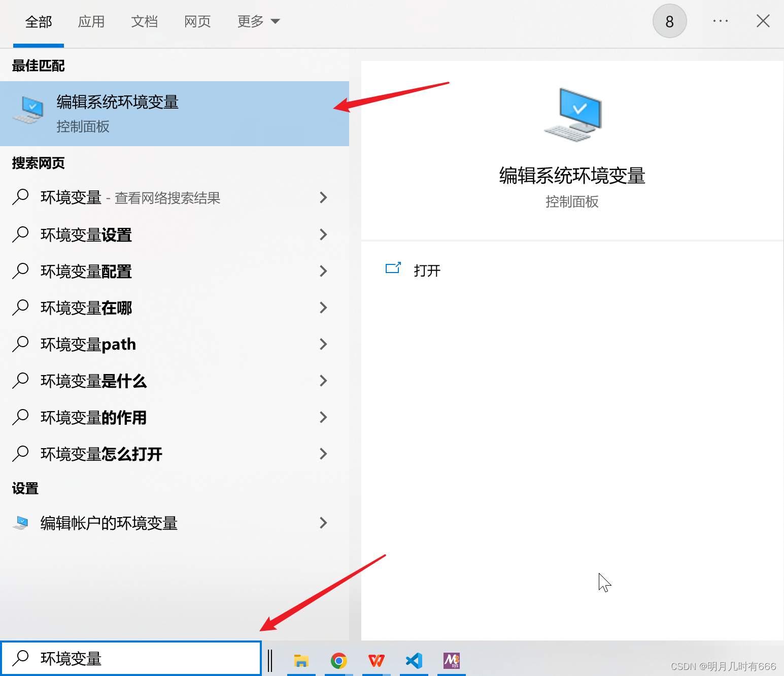
Task: Open WPS Office from the taskbar
Action: click(x=376, y=660)
